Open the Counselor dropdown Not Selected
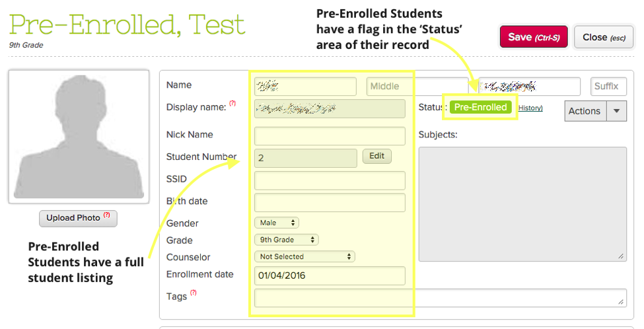Viewport: 644px width, 329px height. pyautogui.click(x=304, y=256)
